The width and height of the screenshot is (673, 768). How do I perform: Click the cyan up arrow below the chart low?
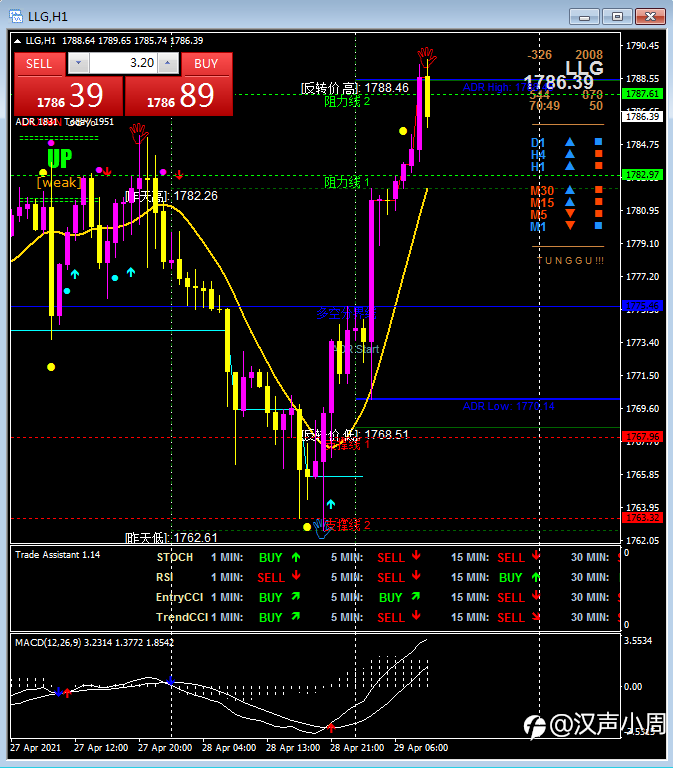click(x=331, y=504)
